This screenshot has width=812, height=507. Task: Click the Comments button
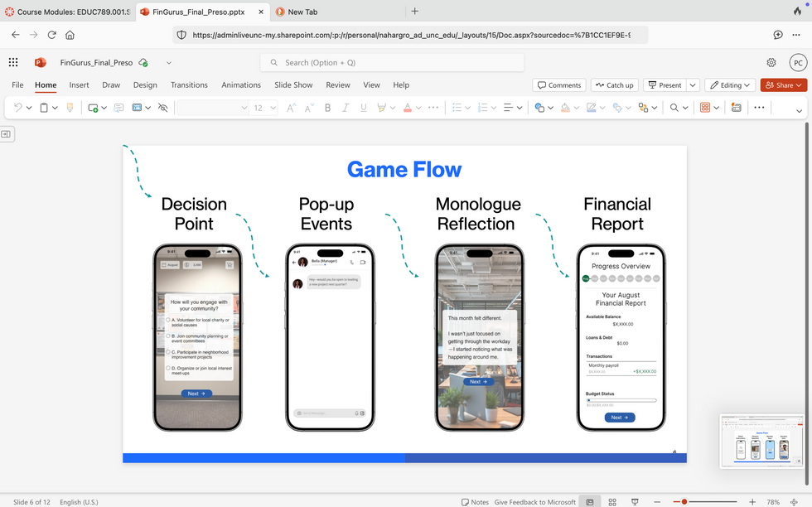pos(559,85)
